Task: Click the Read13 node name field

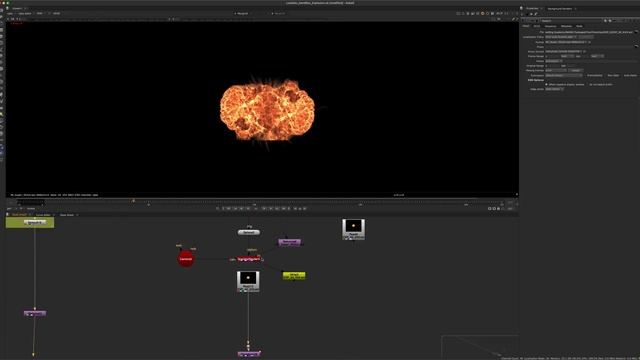Action: 571,20
